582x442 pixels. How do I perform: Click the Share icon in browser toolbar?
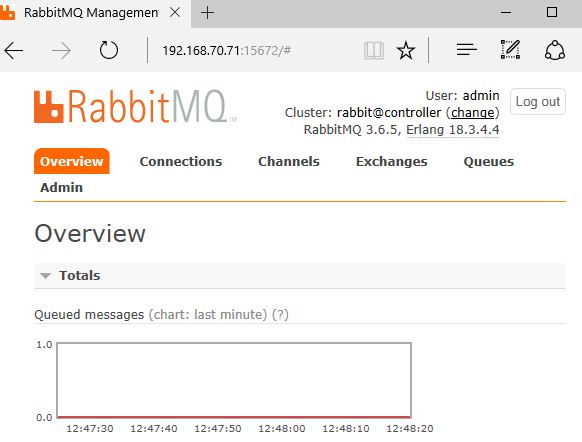(555, 50)
